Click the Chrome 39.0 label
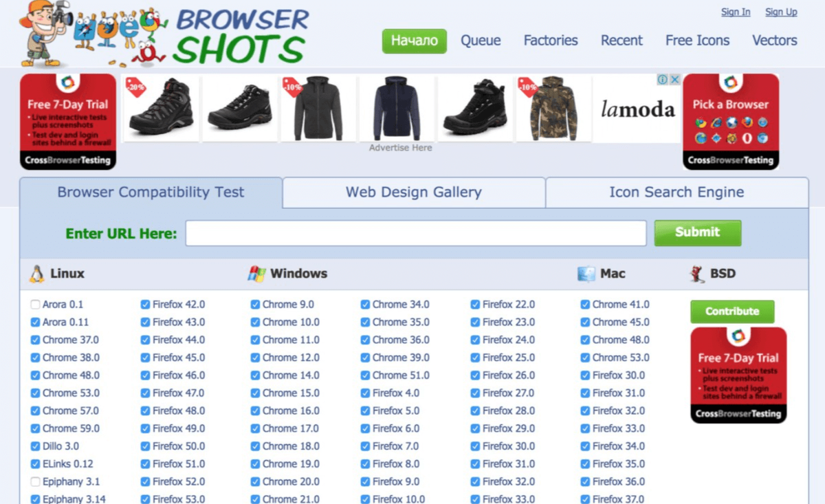Viewport: 825px width, 504px height. [x=401, y=358]
